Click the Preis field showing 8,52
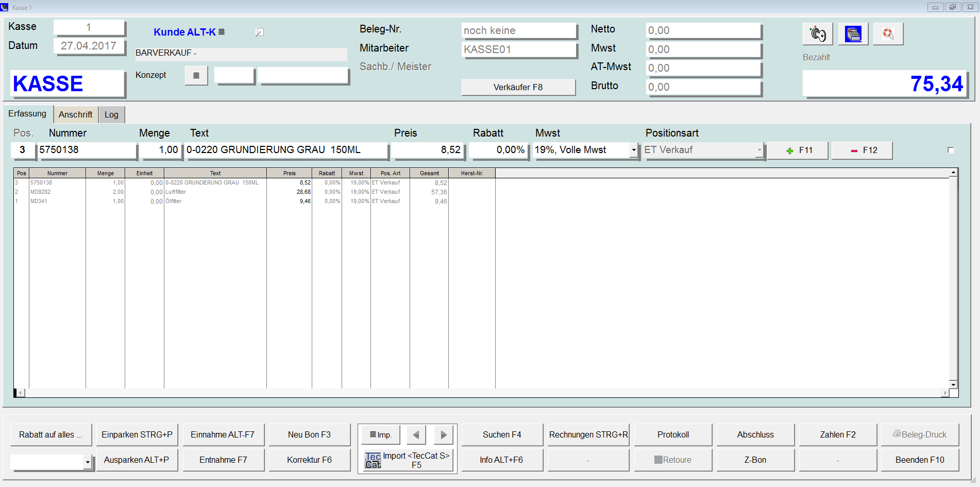Viewport: 980px width, 487px height. click(x=428, y=150)
